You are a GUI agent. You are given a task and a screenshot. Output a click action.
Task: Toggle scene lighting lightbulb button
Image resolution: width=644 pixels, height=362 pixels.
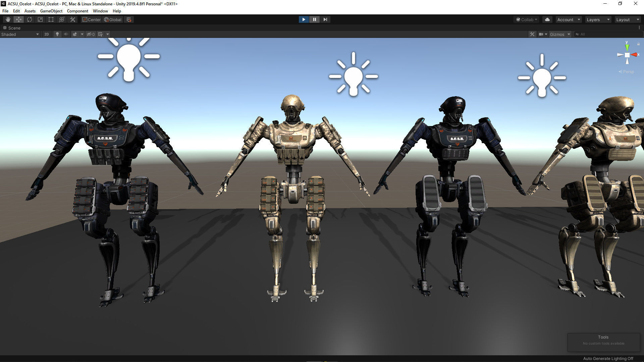click(x=57, y=34)
